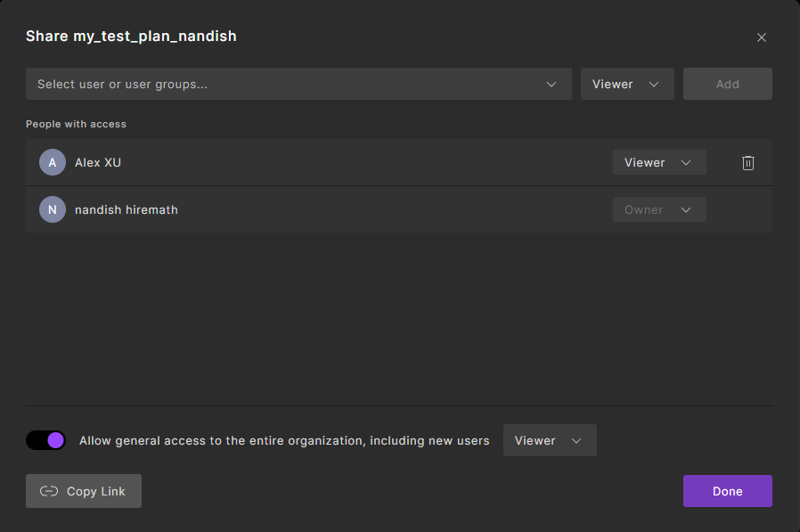Remove Alex XU using the trash icon

748,162
